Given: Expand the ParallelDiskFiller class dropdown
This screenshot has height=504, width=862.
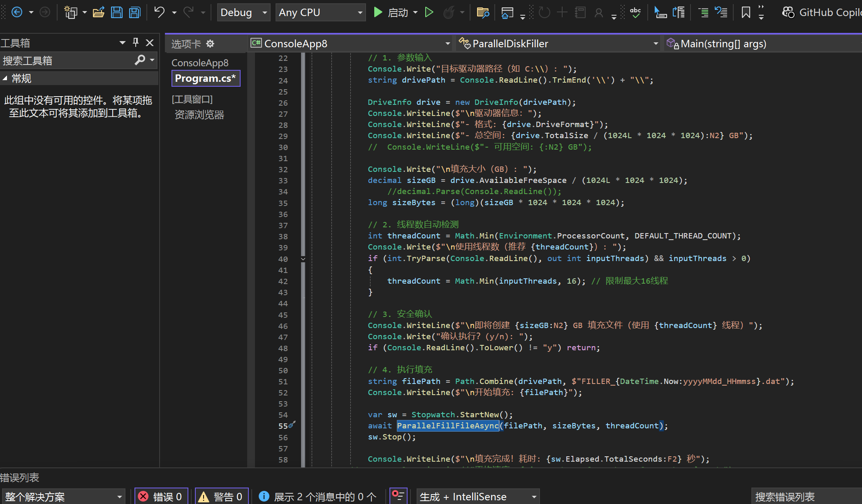Looking at the screenshot, I should tap(656, 44).
